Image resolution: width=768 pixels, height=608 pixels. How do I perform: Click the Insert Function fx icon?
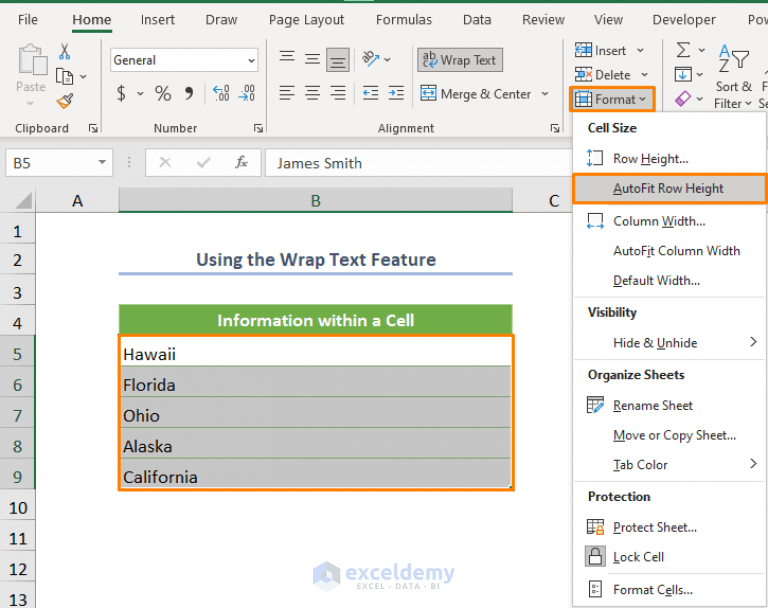pyautogui.click(x=241, y=162)
